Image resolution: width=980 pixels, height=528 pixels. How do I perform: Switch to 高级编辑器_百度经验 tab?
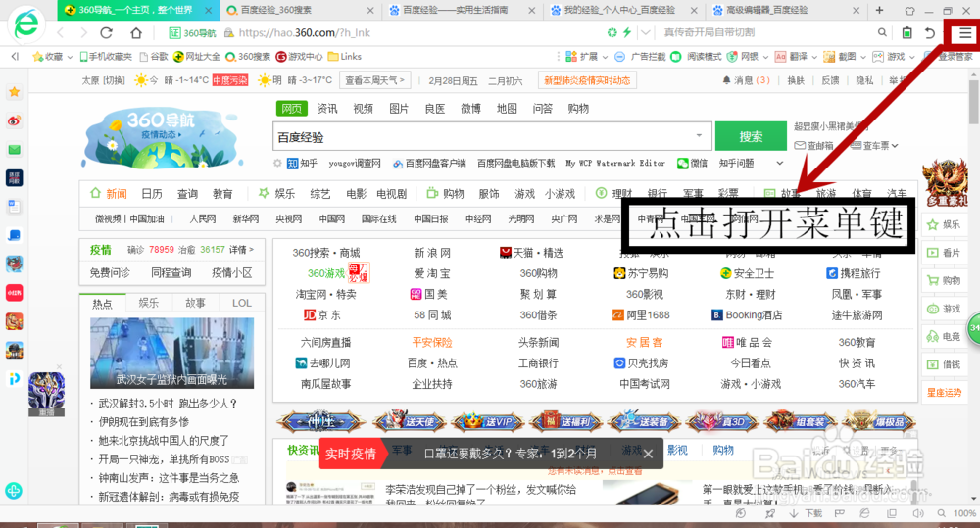coord(785,10)
